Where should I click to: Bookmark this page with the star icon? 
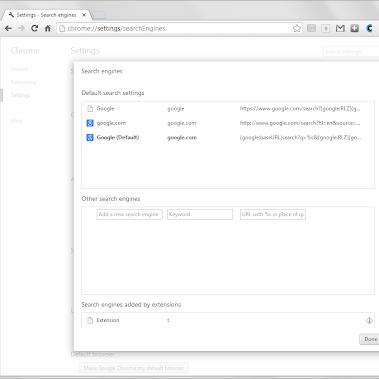(x=297, y=28)
